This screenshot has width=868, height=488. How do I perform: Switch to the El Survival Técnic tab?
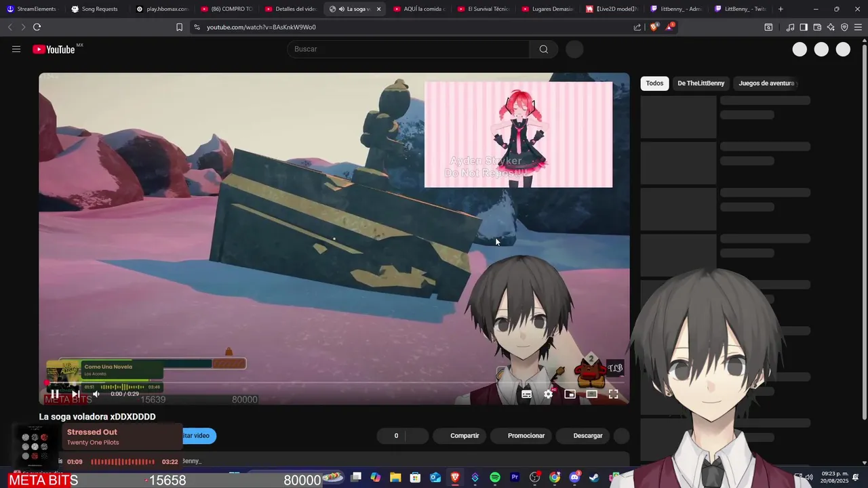[483, 9]
